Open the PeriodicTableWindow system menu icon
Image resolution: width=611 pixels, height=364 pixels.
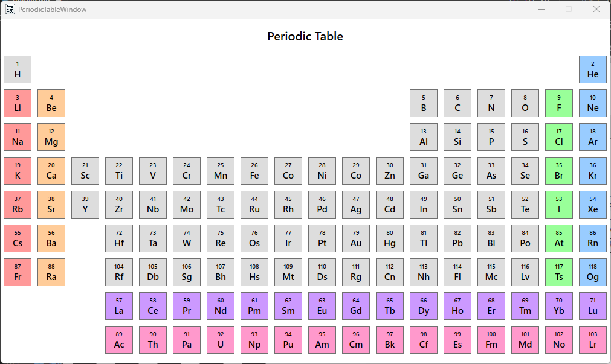point(10,9)
